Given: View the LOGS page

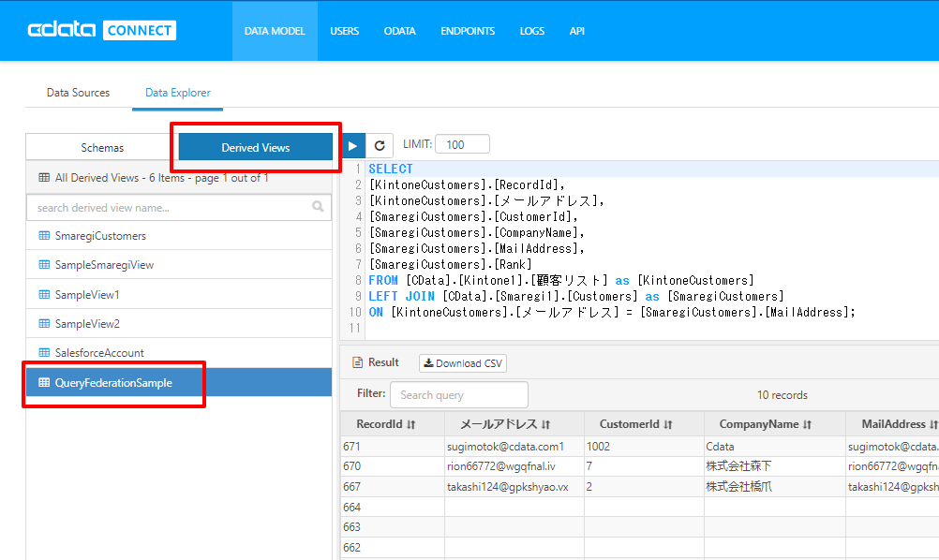Looking at the screenshot, I should point(531,31).
